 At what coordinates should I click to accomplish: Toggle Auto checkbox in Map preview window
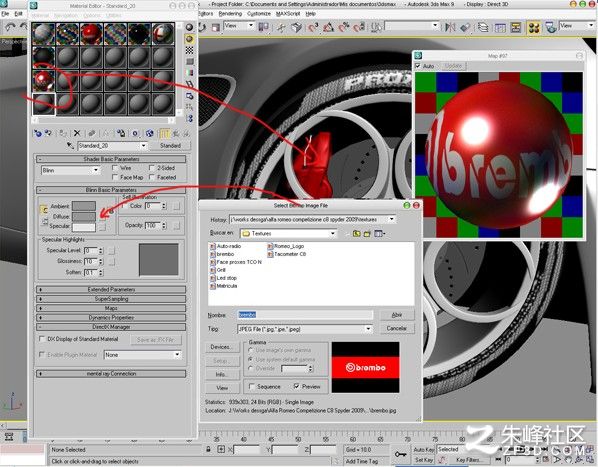coord(418,66)
